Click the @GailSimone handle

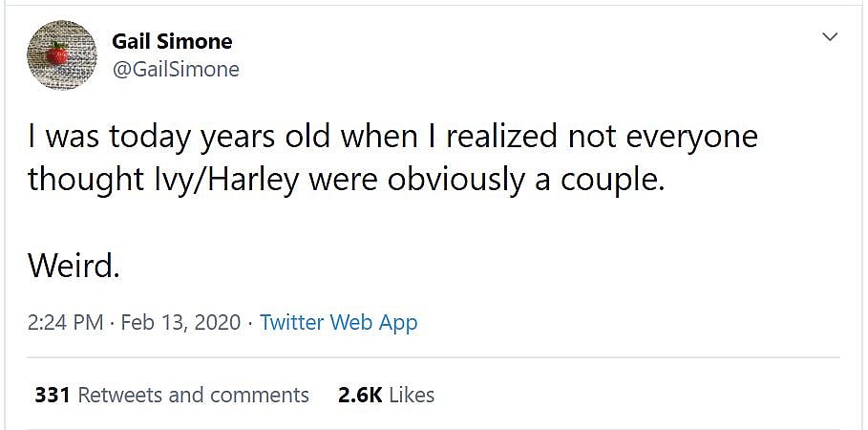(x=176, y=69)
